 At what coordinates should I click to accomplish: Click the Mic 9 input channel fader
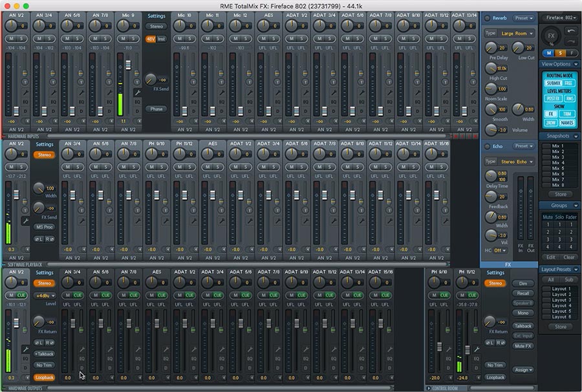pyautogui.click(x=128, y=65)
